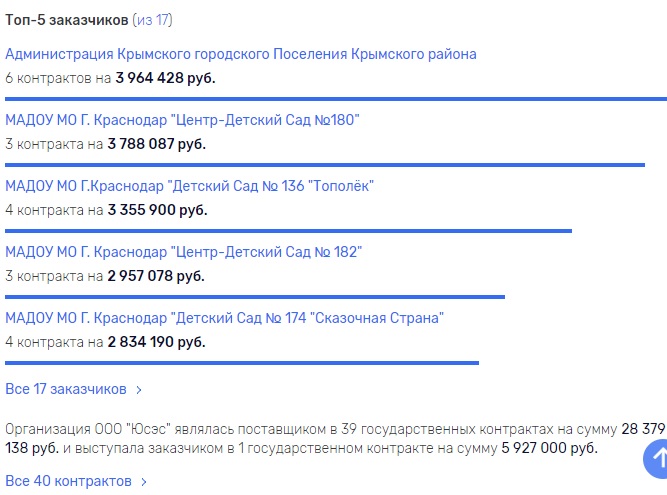This screenshot has width=667, height=495.
Task: Open the Центр-Детский Сад №180 customer link
Action: coord(182,120)
